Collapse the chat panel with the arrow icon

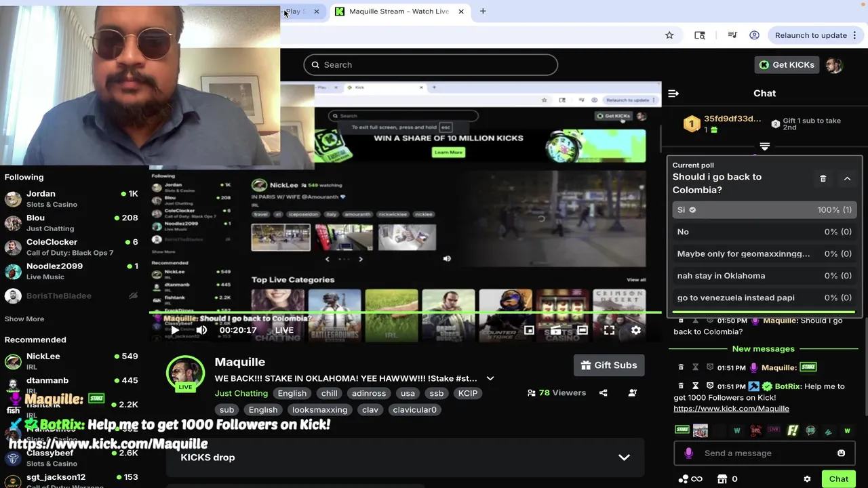pyautogui.click(x=673, y=94)
